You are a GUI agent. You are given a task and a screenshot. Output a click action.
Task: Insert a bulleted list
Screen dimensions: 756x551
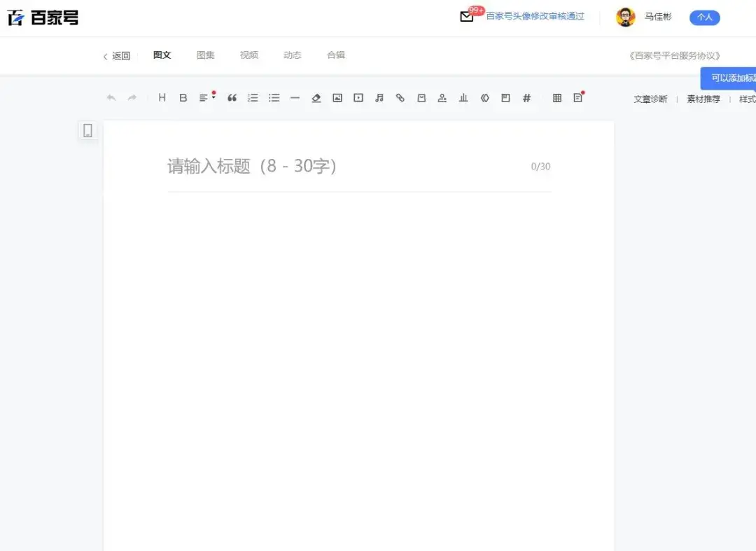pyautogui.click(x=274, y=98)
